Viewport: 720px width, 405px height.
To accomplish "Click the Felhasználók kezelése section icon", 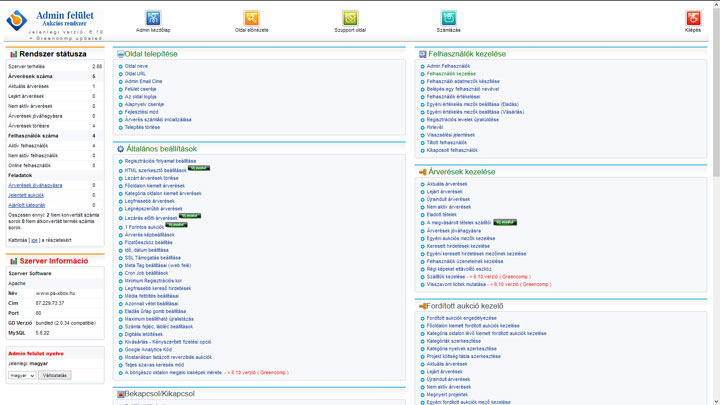I will coord(421,54).
